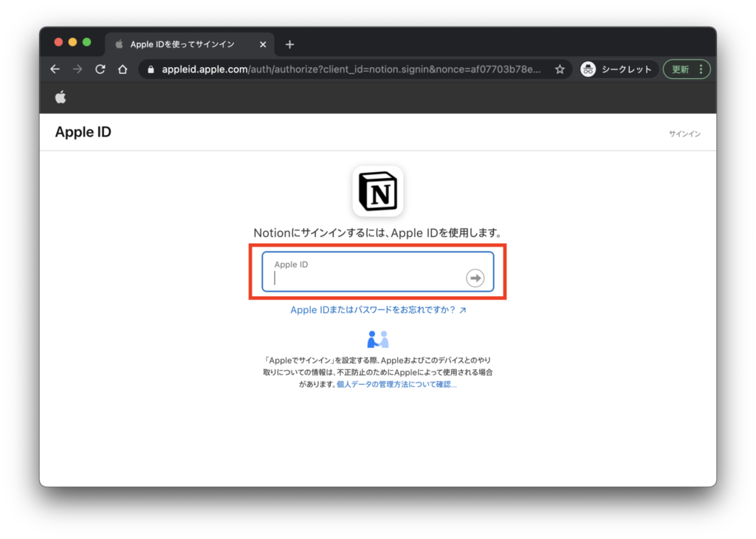
Task: Focus the Apple ID input field
Action: [x=378, y=272]
